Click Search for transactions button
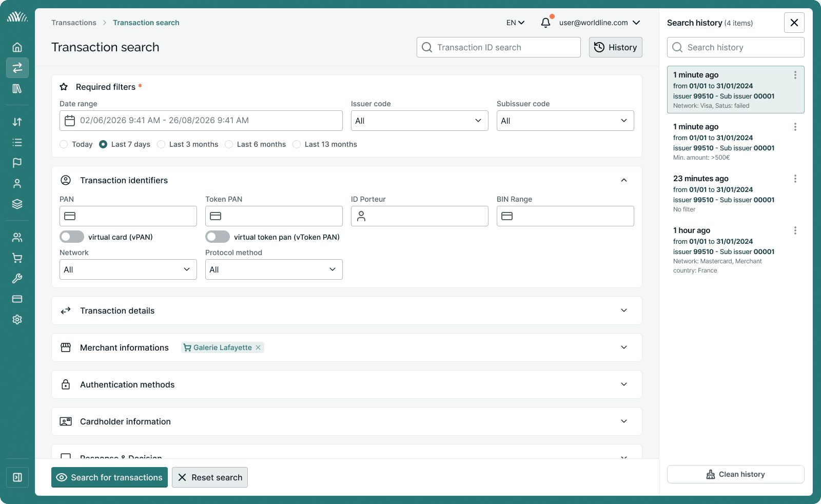The width and height of the screenshot is (821, 504). tap(109, 477)
